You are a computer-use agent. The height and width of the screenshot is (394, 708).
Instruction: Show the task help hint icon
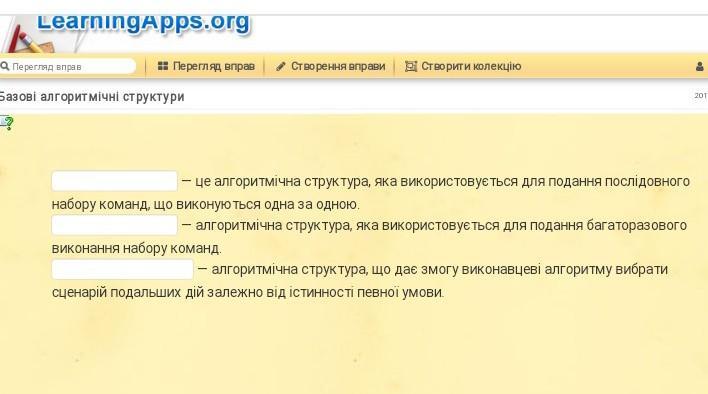point(6,123)
